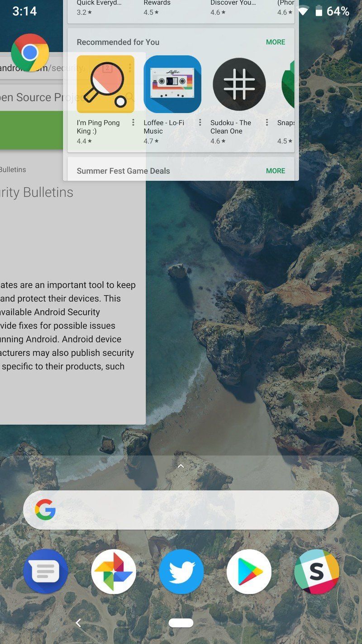Open overflow menu for Sudoku The Clean One
This screenshot has width=362, height=644.
click(267, 123)
